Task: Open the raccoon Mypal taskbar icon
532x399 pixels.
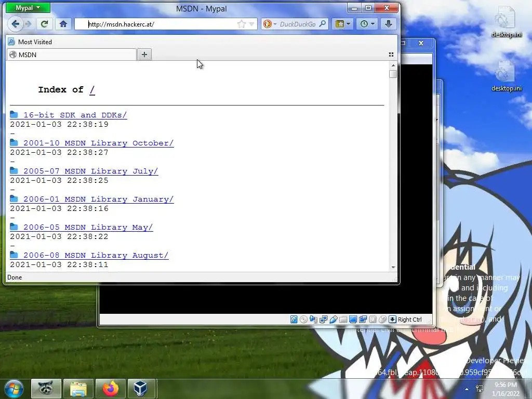Action: coord(46,389)
